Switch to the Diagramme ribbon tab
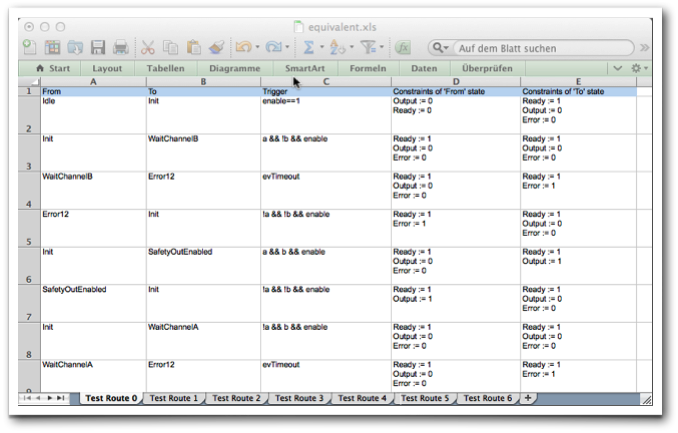 235,68
